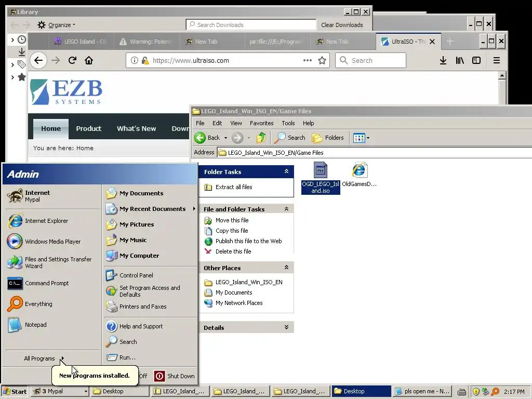The width and height of the screenshot is (532, 399).
Task: Switch to pls open me taskbar item
Action: pyautogui.click(x=422, y=392)
